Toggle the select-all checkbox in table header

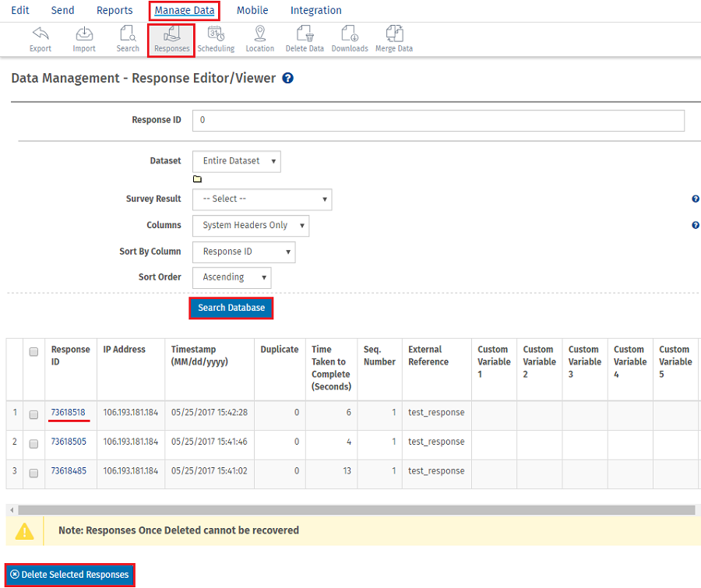33,352
